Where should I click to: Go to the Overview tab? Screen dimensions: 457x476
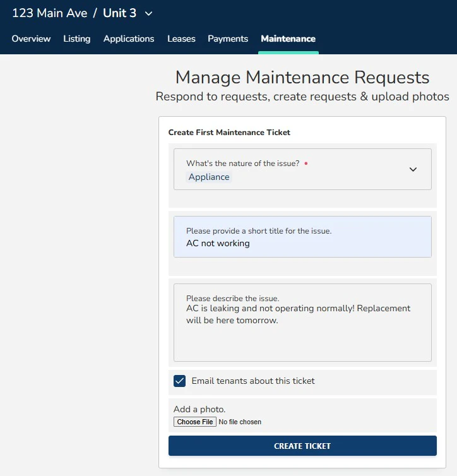(31, 39)
